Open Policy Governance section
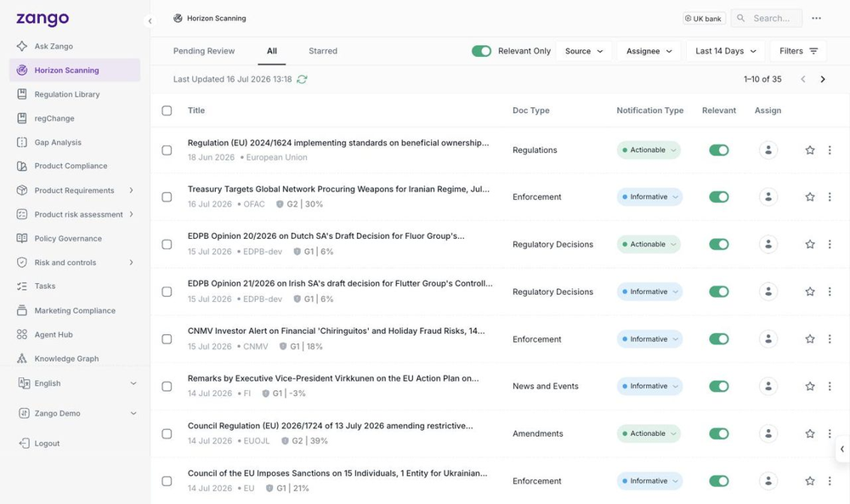Image resolution: width=850 pixels, height=504 pixels. point(68,239)
